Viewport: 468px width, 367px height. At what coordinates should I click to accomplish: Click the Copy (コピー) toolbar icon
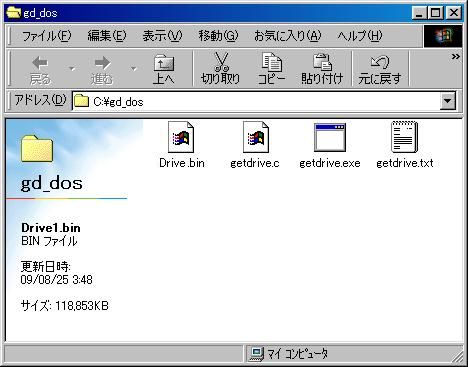point(272,62)
